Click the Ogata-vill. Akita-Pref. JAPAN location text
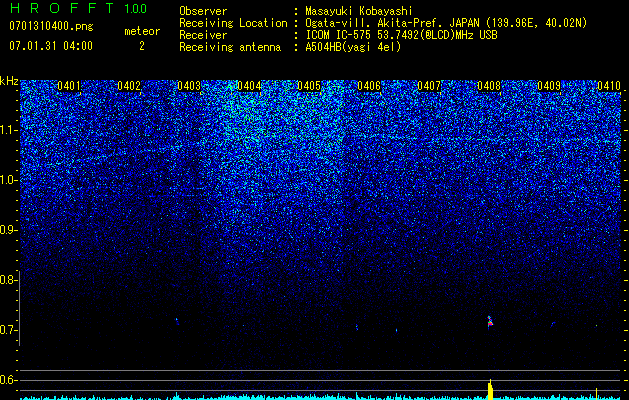Screen dimensions: 629x400 [x=446, y=23]
